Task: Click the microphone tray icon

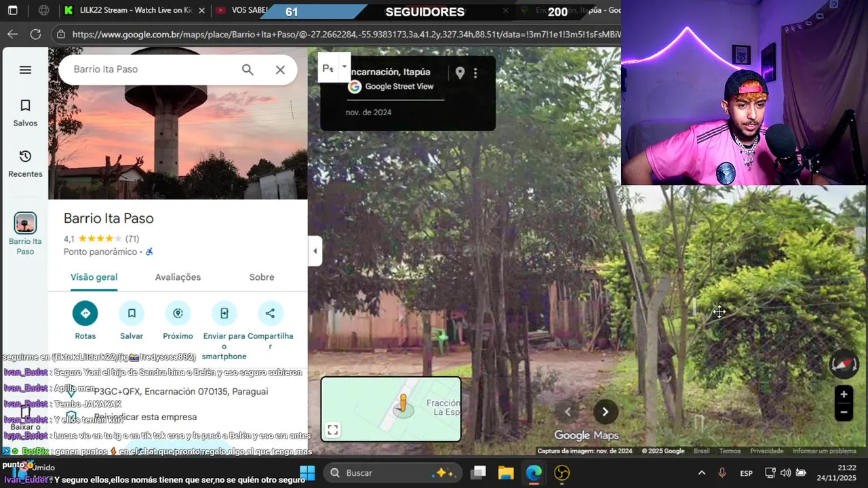Action: click(x=722, y=472)
